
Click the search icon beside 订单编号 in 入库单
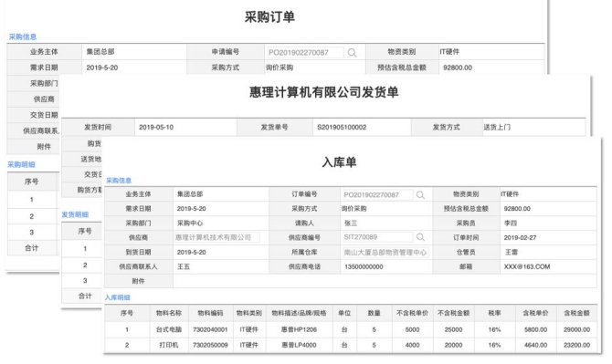pyautogui.click(x=420, y=195)
